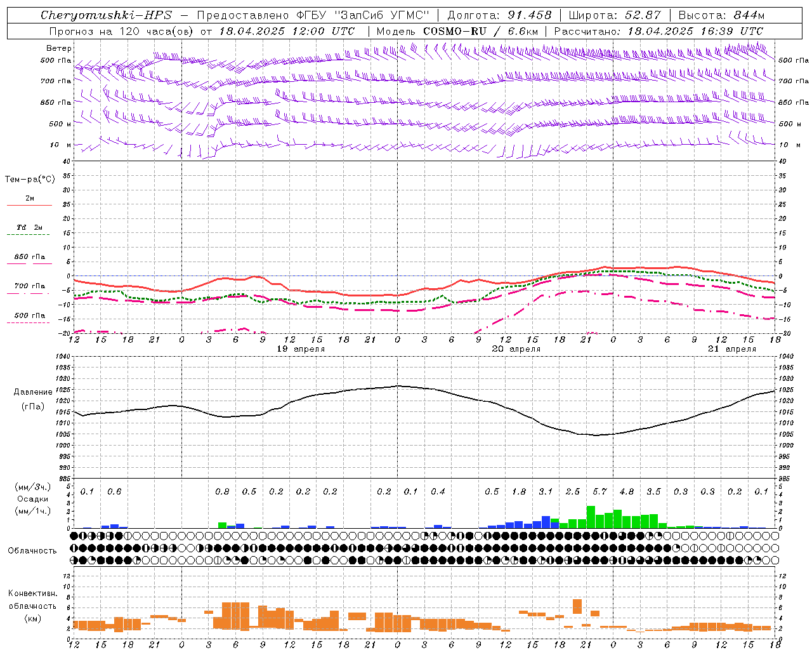Click the 4.8 precipitation value
This screenshot has width=812, height=650.
click(x=627, y=491)
